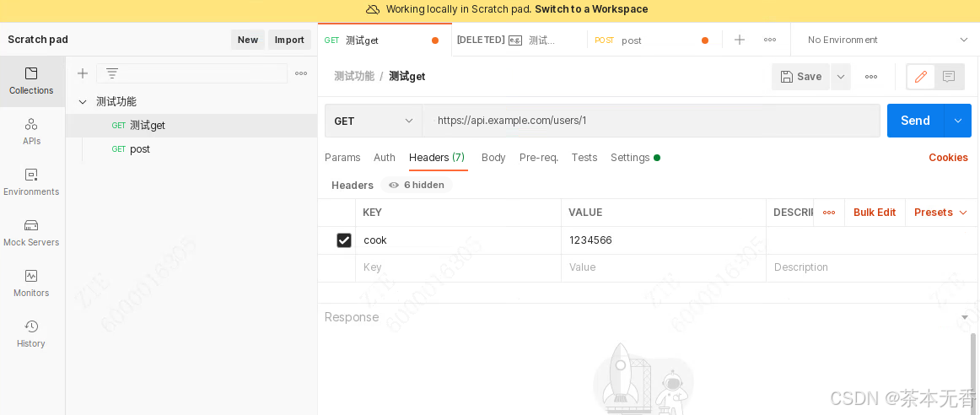Screen dimensions: 980x415
Task: Click the Scratch pad title
Action: (x=38, y=40)
